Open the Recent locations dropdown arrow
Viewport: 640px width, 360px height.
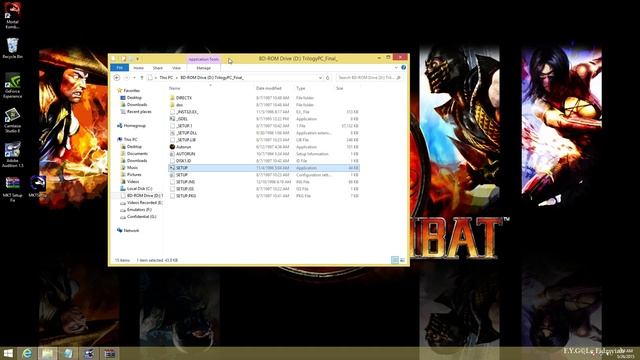point(134,78)
